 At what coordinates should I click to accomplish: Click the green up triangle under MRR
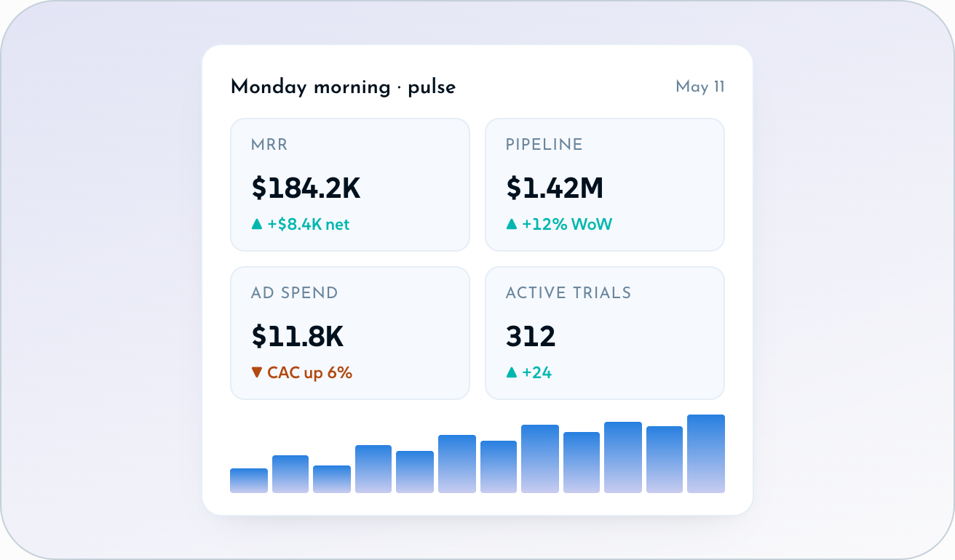256,225
